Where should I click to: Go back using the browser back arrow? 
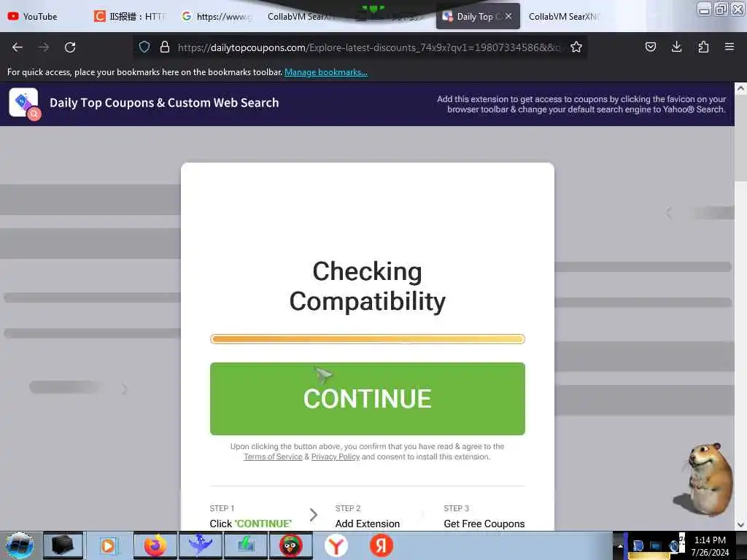(x=18, y=47)
